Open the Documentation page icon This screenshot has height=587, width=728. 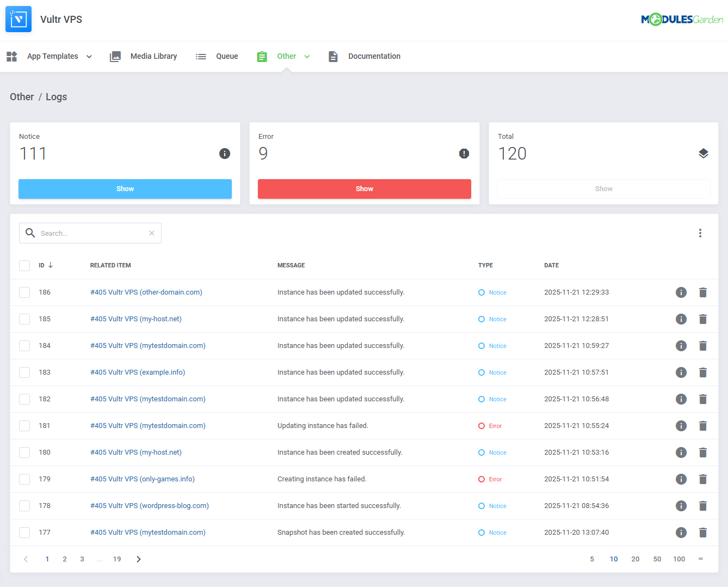coord(333,56)
